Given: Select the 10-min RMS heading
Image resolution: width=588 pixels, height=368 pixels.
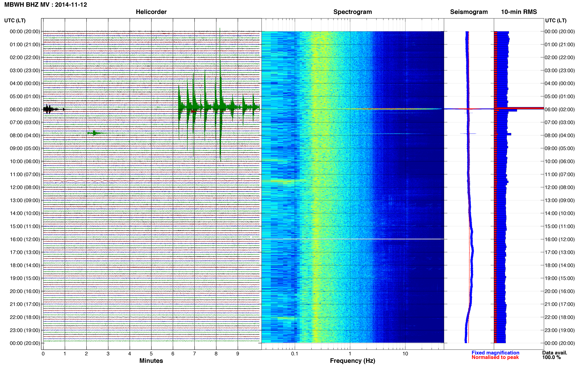Looking at the screenshot, I should 519,12.
